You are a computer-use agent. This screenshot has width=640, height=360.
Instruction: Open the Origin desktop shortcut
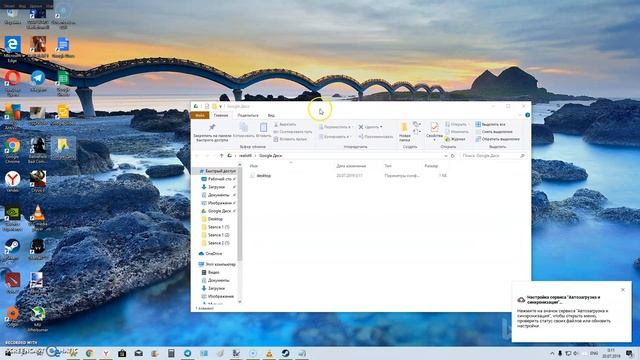pyautogui.click(x=13, y=317)
